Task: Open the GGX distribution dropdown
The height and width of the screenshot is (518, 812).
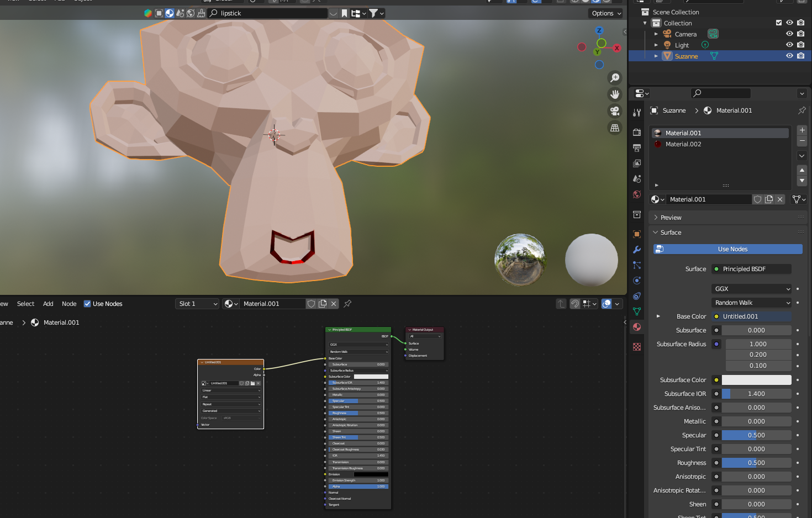Action: [752, 289]
